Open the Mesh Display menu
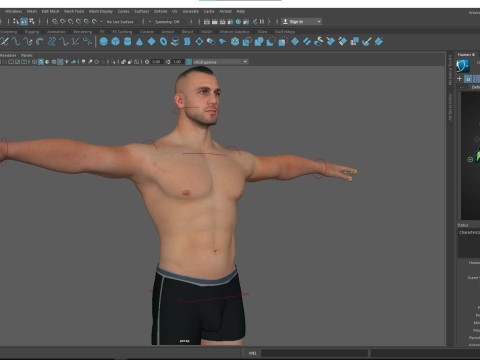This screenshot has width=480, height=360. (x=101, y=11)
